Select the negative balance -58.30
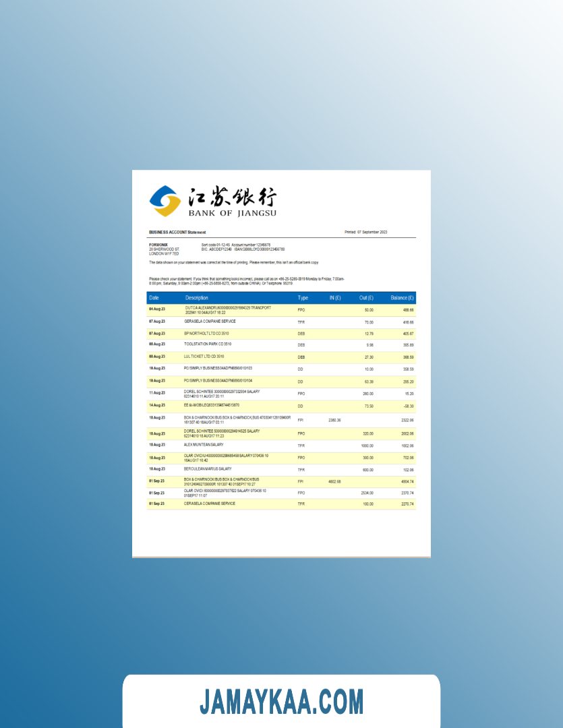The width and height of the screenshot is (563, 728). click(x=409, y=406)
